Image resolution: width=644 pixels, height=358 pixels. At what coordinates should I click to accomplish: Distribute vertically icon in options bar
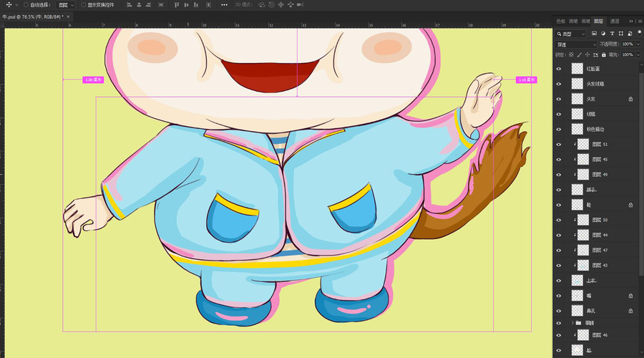point(161,5)
